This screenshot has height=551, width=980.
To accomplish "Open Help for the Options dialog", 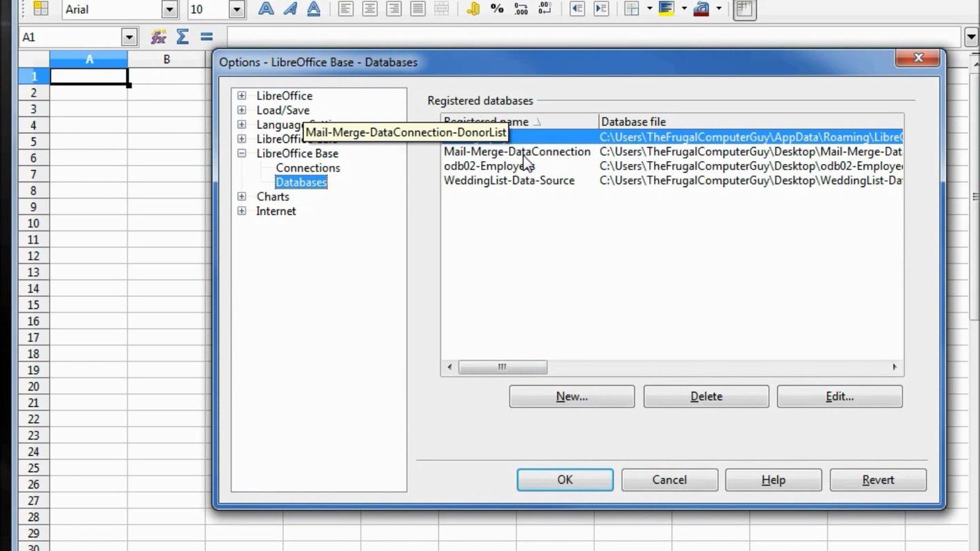I will click(773, 480).
